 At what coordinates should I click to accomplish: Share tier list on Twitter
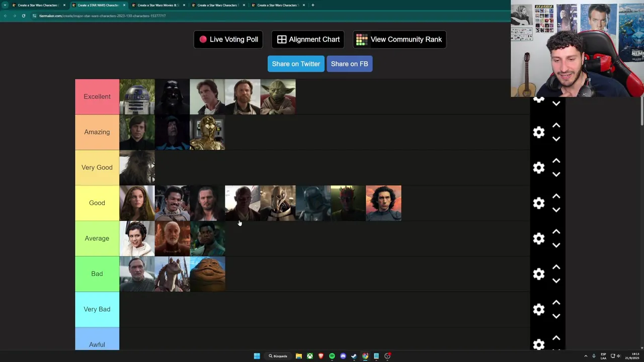coord(296,64)
